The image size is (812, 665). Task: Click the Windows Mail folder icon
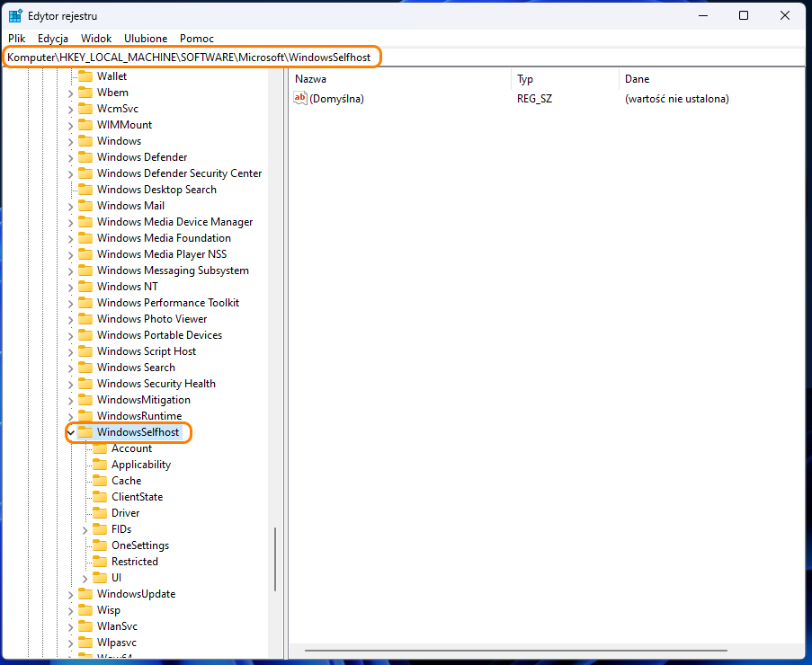(85, 206)
